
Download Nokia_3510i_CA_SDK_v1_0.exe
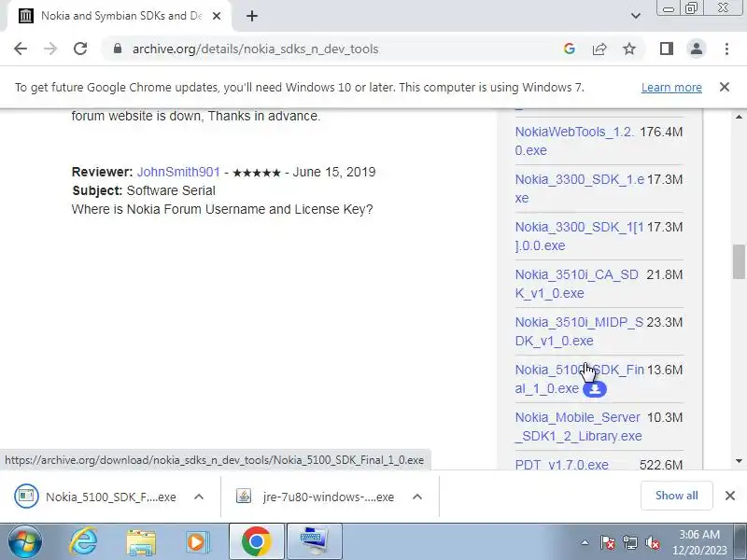click(x=576, y=284)
